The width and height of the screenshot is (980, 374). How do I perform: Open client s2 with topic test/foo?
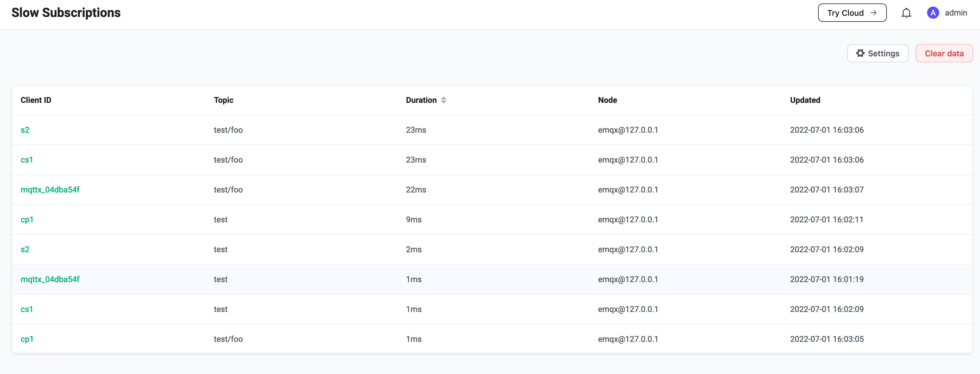pos(25,130)
